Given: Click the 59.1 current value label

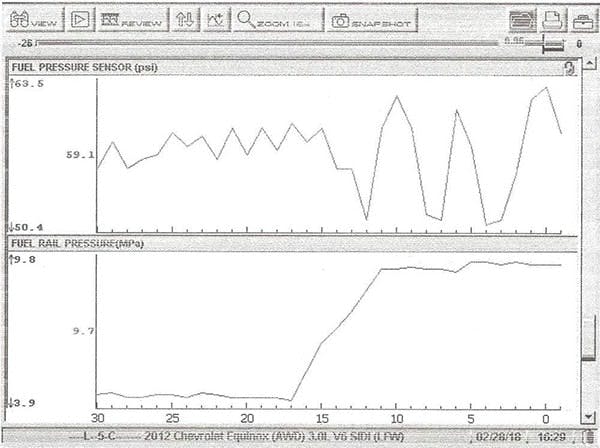Looking at the screenshot, I should click(80, 155).
